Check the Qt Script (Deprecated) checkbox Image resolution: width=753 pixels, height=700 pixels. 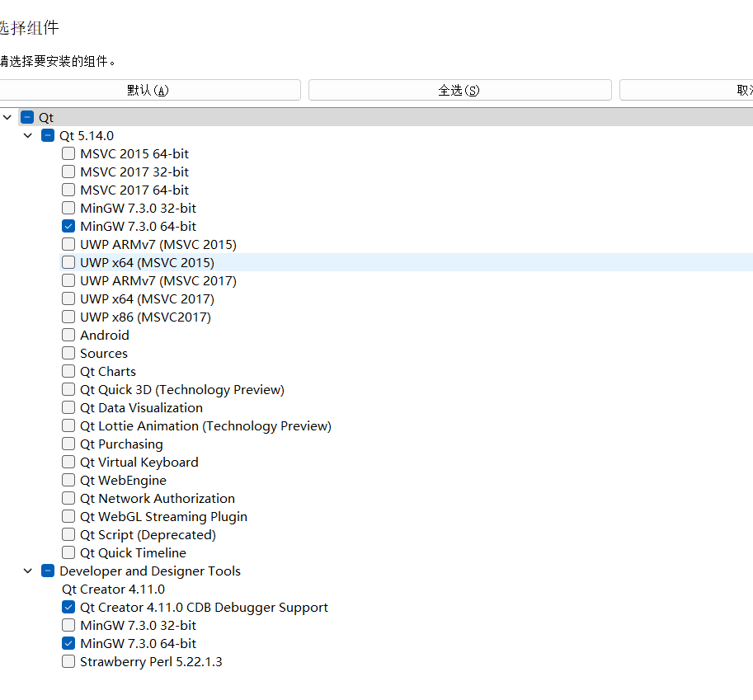[x=68, y=534]
